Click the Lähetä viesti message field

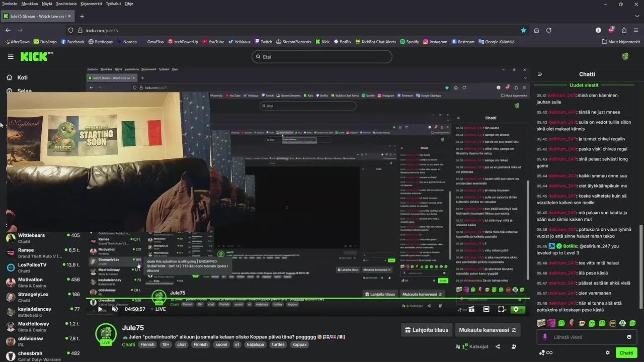[587, 337]
